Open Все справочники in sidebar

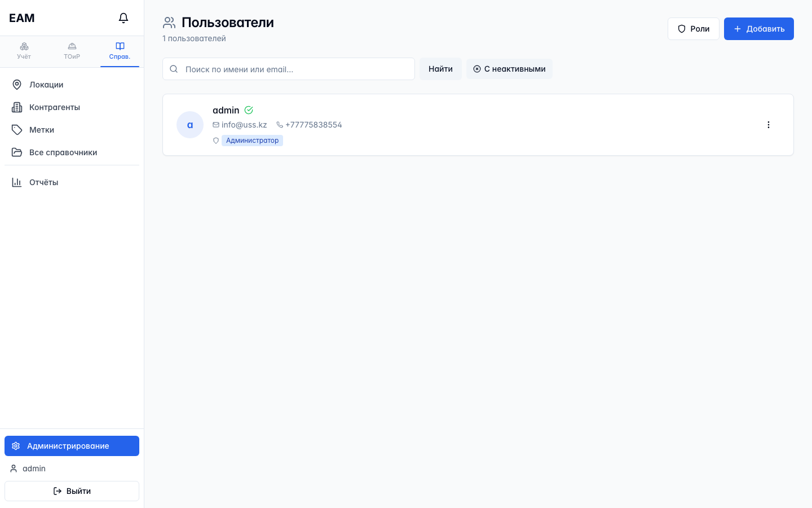pyautogui.click(x=72, y=152)
